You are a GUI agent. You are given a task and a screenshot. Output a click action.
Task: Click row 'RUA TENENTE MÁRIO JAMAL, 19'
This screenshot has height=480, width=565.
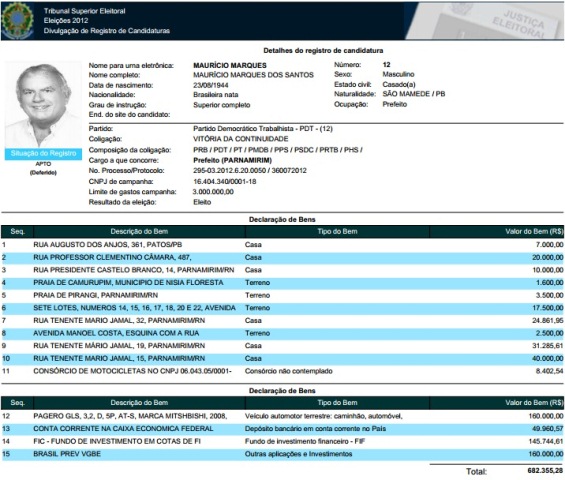(282, 346)
